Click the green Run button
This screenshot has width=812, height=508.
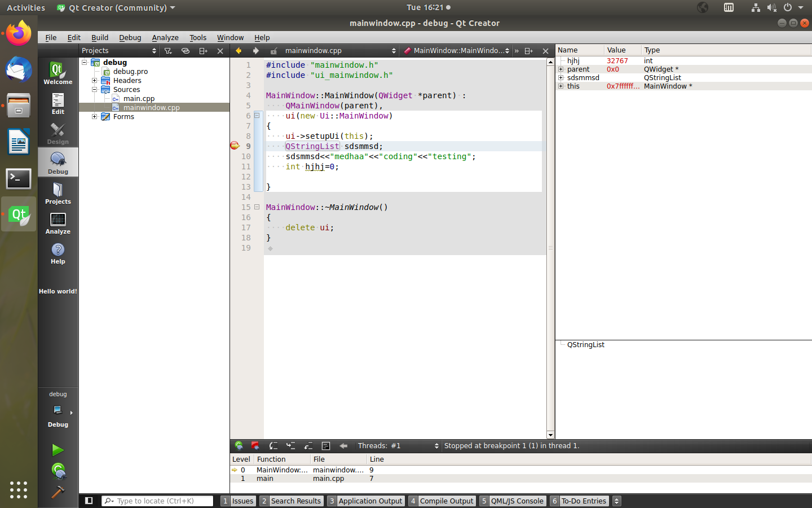pos(58,450)
